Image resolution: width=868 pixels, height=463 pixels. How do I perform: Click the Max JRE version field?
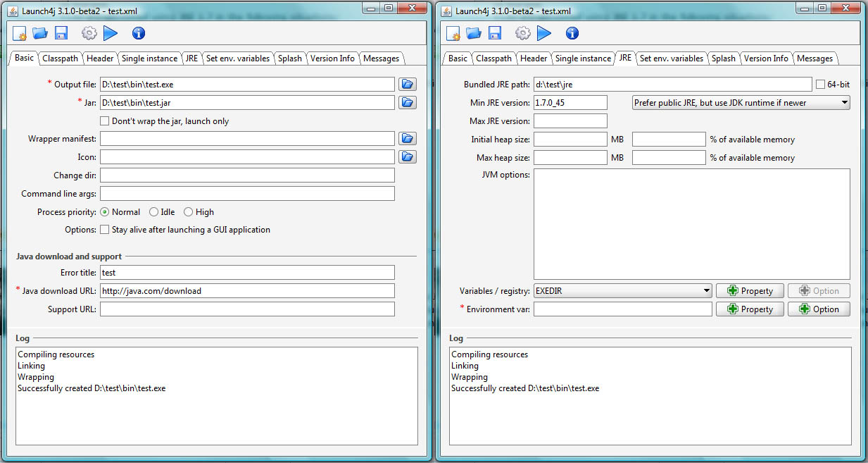[x=570, y=121]
